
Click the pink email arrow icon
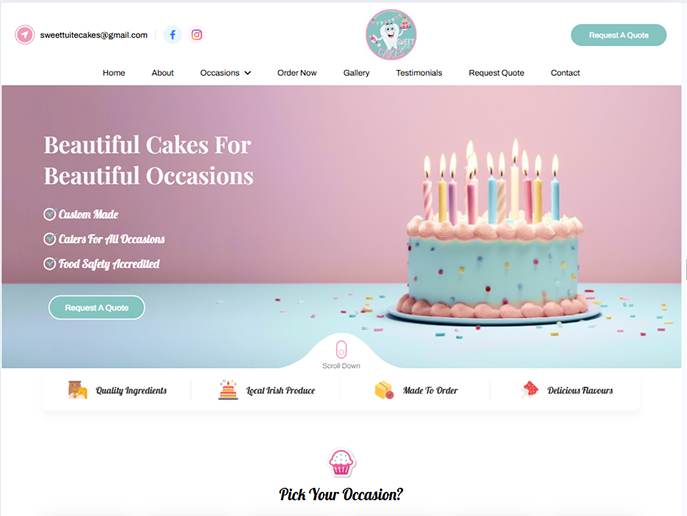25,35
